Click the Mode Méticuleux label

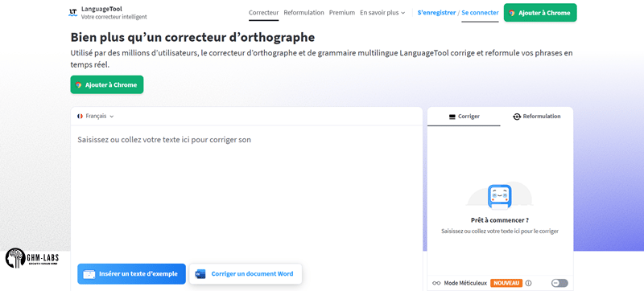coord(465,283)
